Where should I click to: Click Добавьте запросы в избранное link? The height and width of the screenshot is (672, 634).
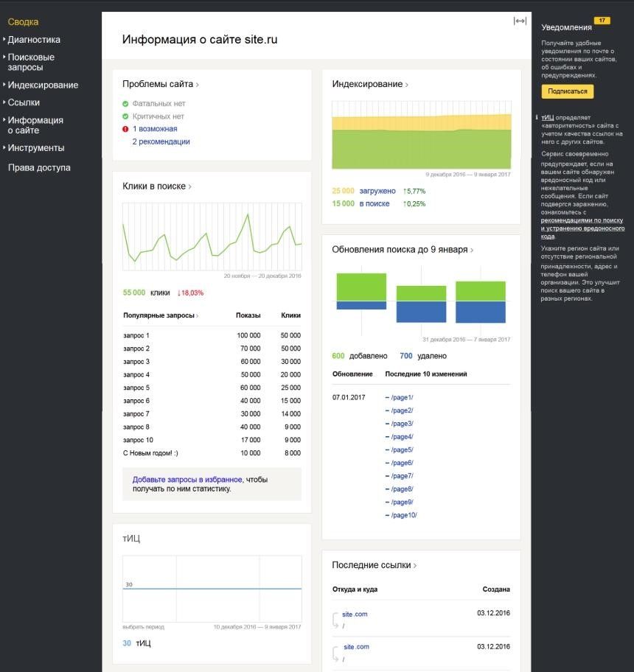(x=187, y=480)
